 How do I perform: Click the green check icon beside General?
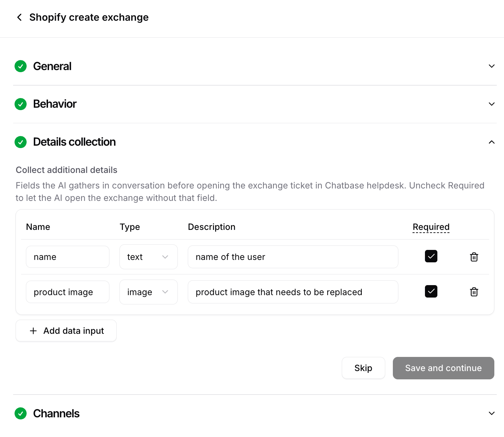coord(21,66)
